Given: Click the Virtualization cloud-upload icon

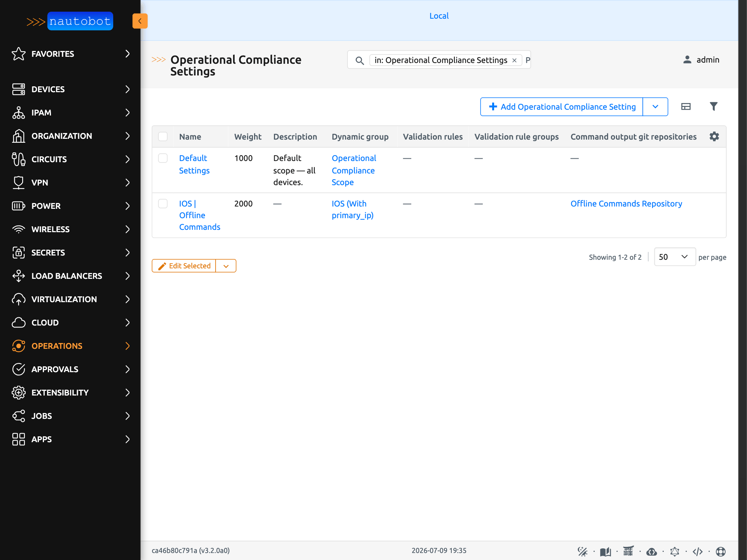Looking at the screenshot, I should (19, 299).
